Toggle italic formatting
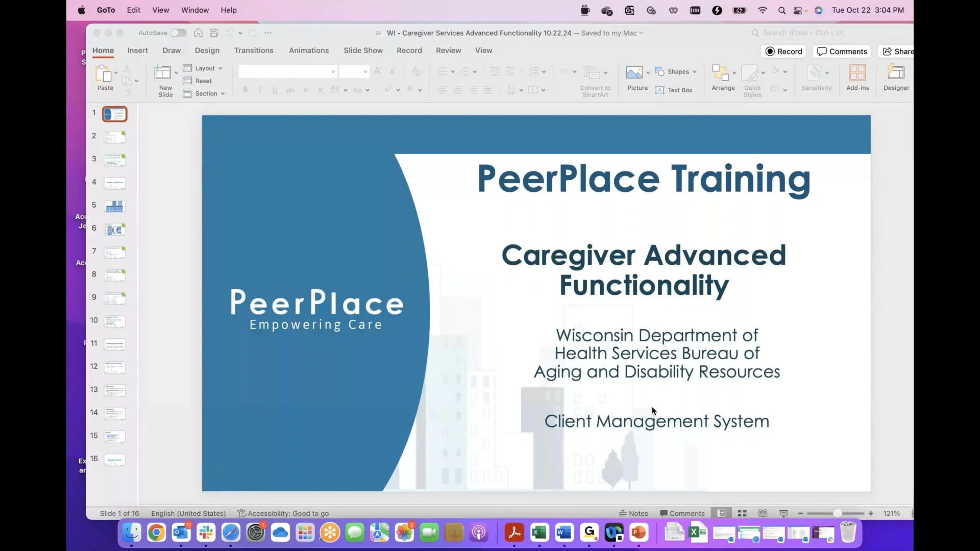This screenshot has width=980, height=551. [260, 89]
